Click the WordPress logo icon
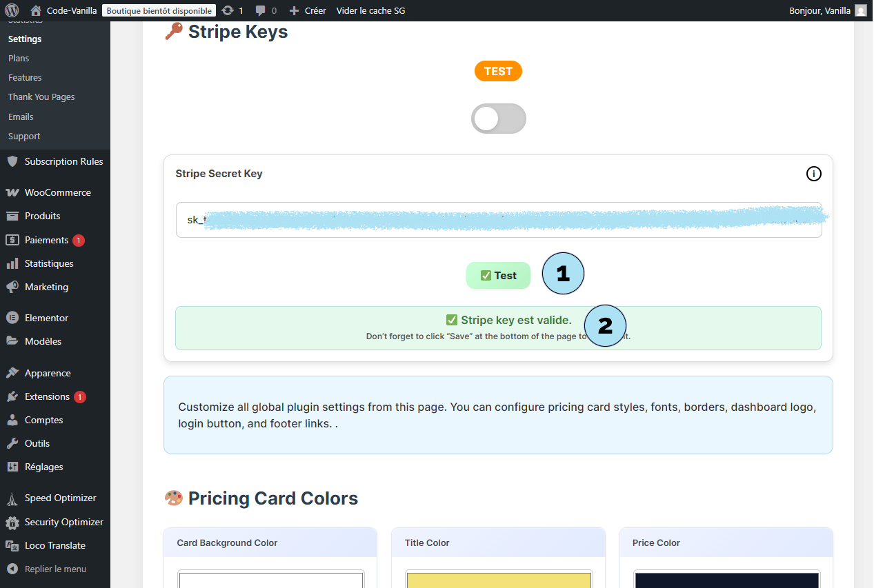 12,10
